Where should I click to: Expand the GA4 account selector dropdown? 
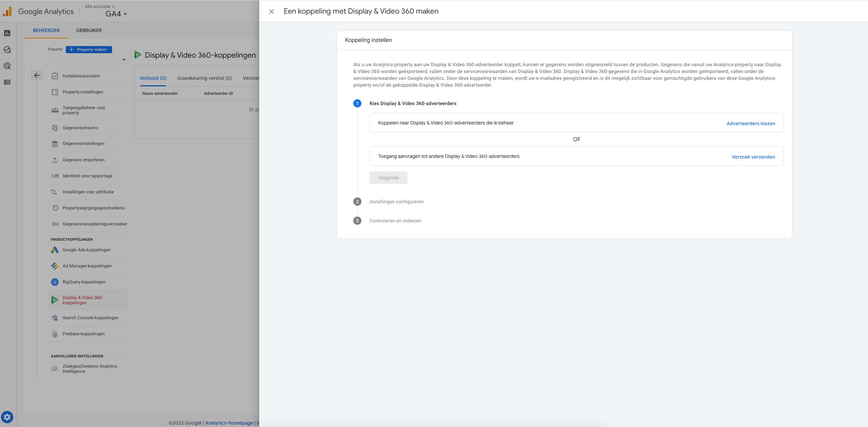pos(116,14)
